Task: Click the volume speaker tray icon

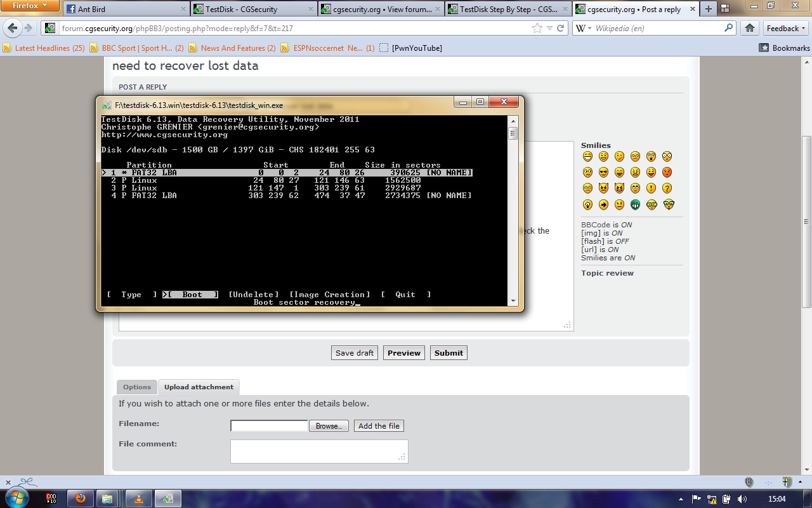Action: [742, 499]
